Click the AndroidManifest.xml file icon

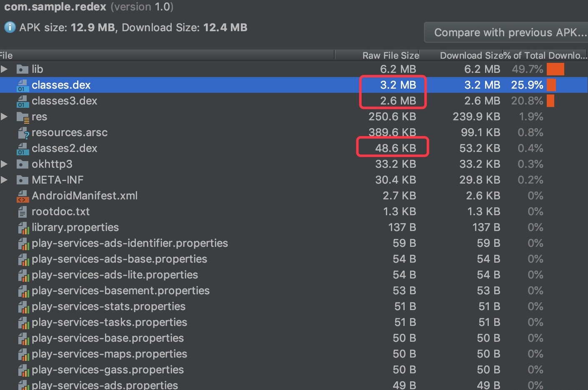click(22, 196)
